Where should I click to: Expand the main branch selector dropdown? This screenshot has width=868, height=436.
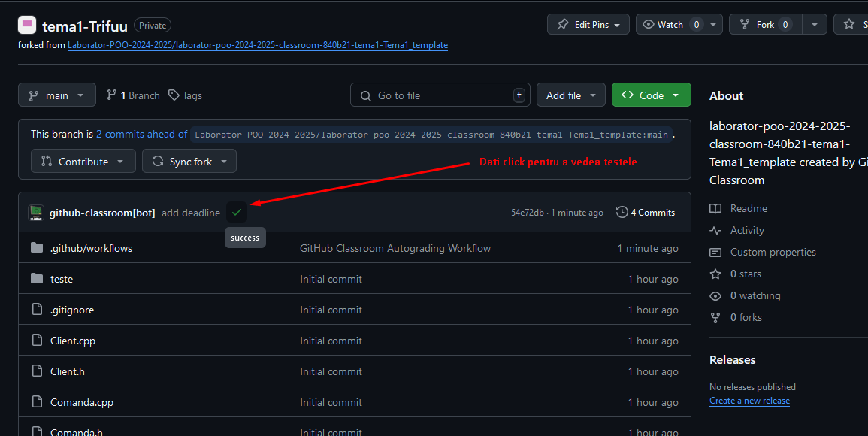coord(57,95)
